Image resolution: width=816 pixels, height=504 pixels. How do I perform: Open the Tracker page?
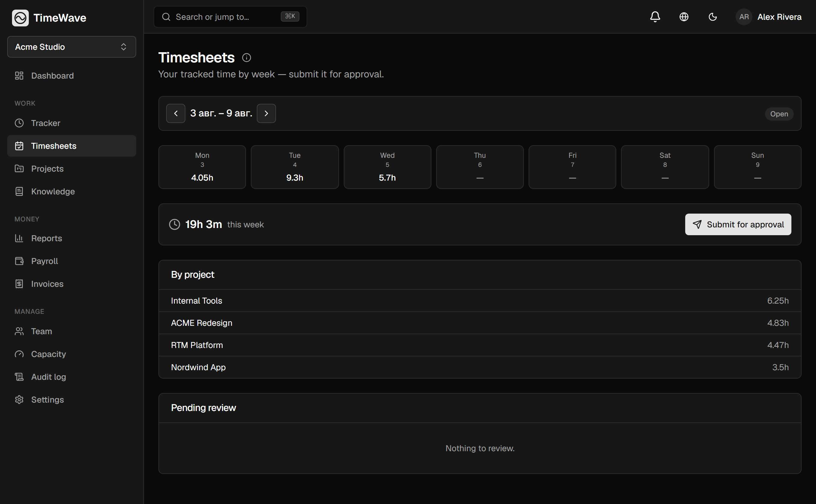pos(72,123)
